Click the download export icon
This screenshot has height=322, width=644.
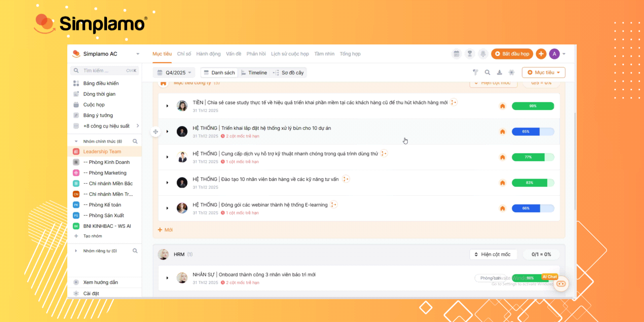499,72
